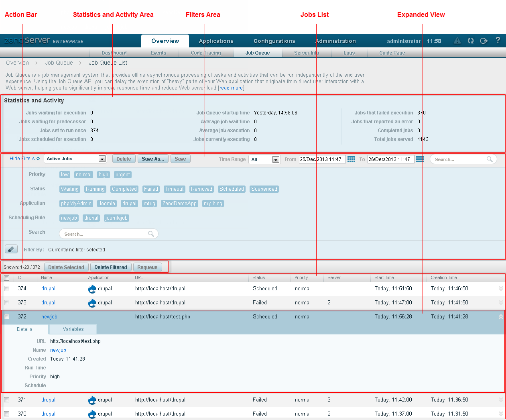Click the clear filter eraser icon
This screenshot has width=506, height=420.
coord(11,249)
